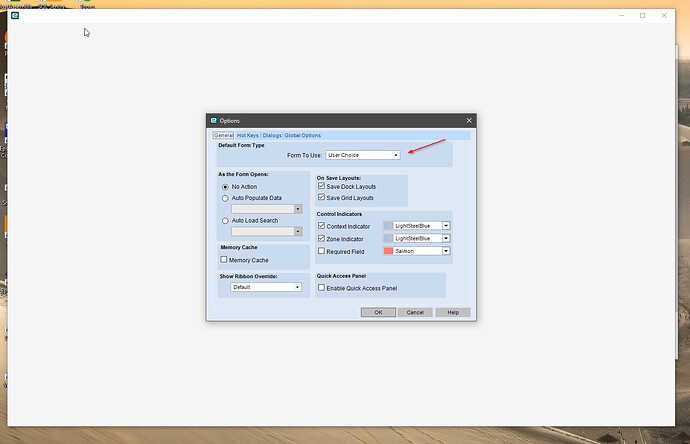The height and width of the screenshot is (444, 690).
Task: Toggle the Zone Indicator checkbox
Action: [321, 238]
